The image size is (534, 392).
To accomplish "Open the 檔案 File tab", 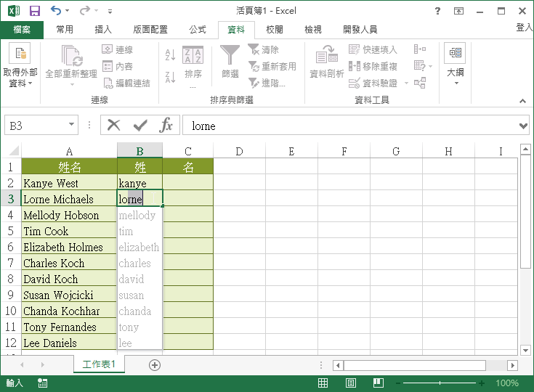I will [x=22, y=30].
